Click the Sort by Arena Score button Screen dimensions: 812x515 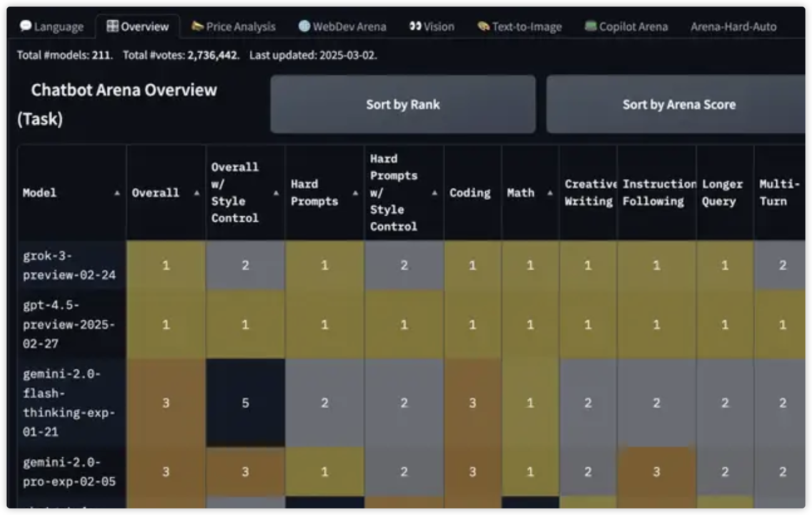(676, 105)
